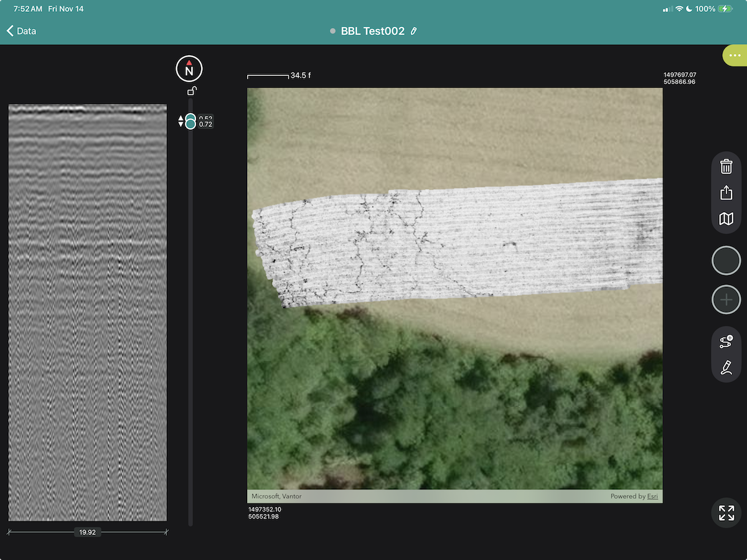Image resolution: width=747 pixels, height=560 pixels.
Task: Tap the empty circle button
Action: pyautogui.click(x=726, y=260)
